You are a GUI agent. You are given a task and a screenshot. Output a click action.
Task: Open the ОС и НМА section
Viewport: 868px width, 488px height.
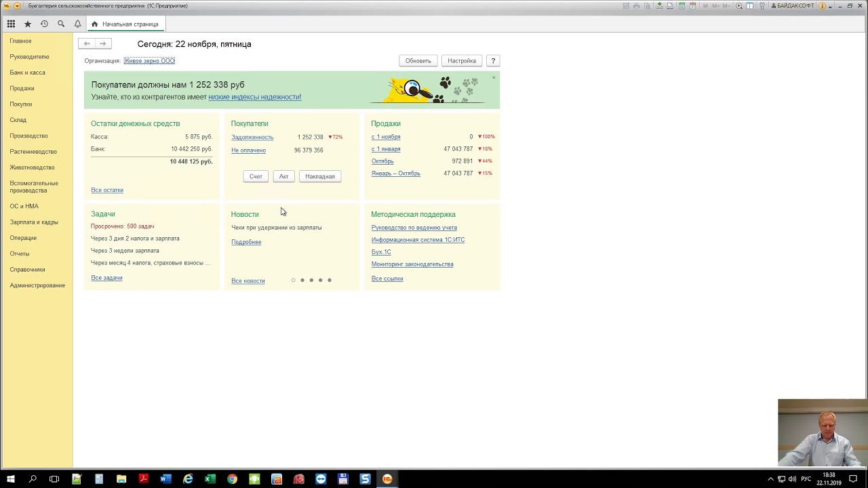pyautogui.click(x=24, y=206)
